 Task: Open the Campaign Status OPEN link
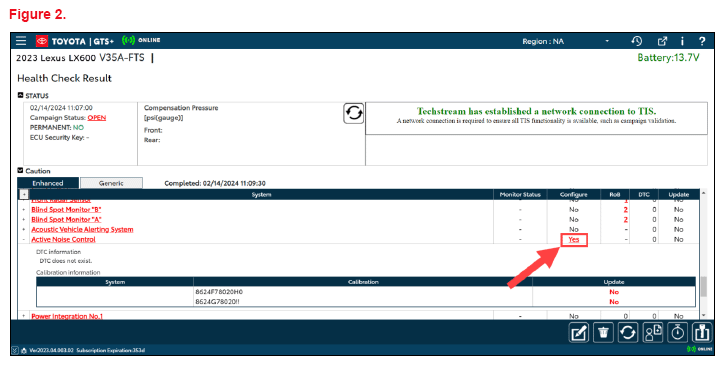pos(97,118)
